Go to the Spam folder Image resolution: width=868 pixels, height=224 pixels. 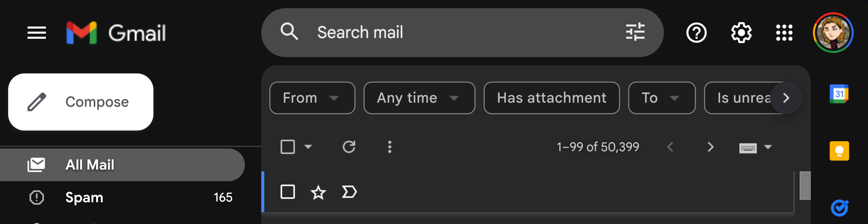point(84,197)
